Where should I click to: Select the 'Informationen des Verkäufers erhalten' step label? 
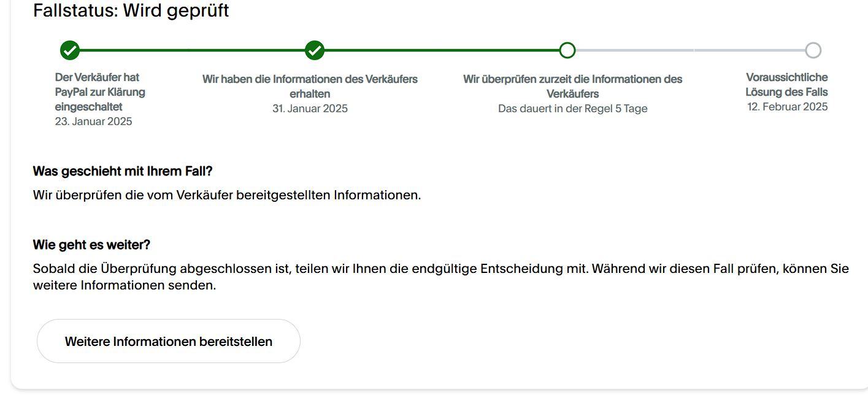pos(310,86)
